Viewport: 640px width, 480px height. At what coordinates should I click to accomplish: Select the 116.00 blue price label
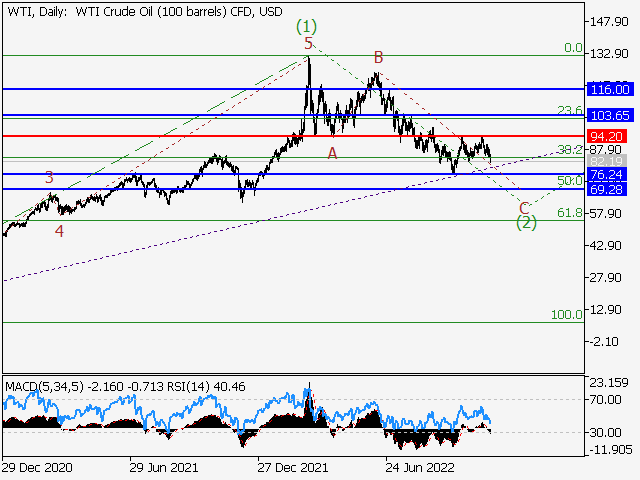point(610,89)
